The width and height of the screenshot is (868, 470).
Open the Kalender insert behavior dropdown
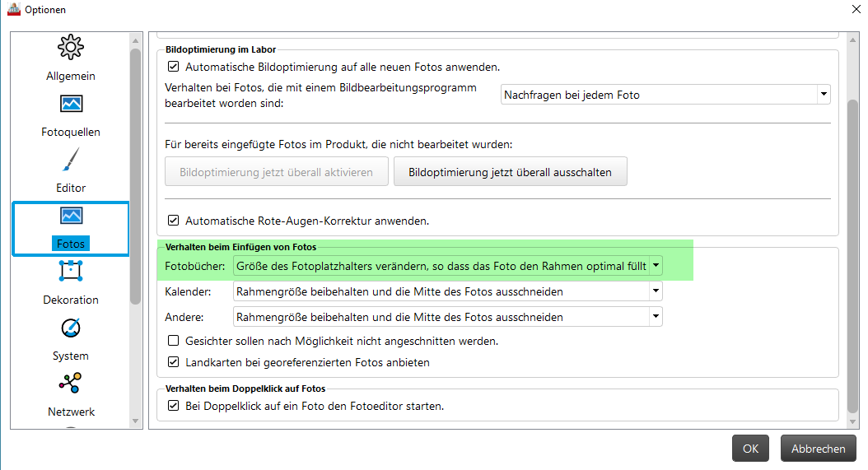[x=656, y=291]
